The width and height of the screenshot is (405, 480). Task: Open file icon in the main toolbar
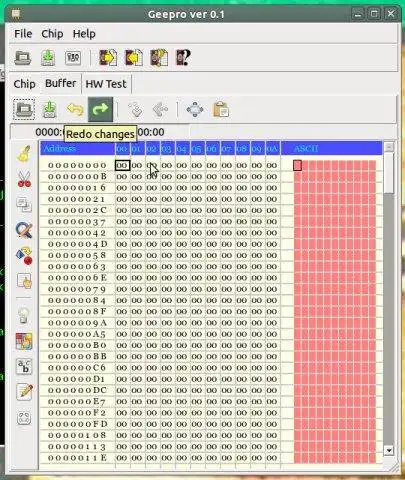23,58
